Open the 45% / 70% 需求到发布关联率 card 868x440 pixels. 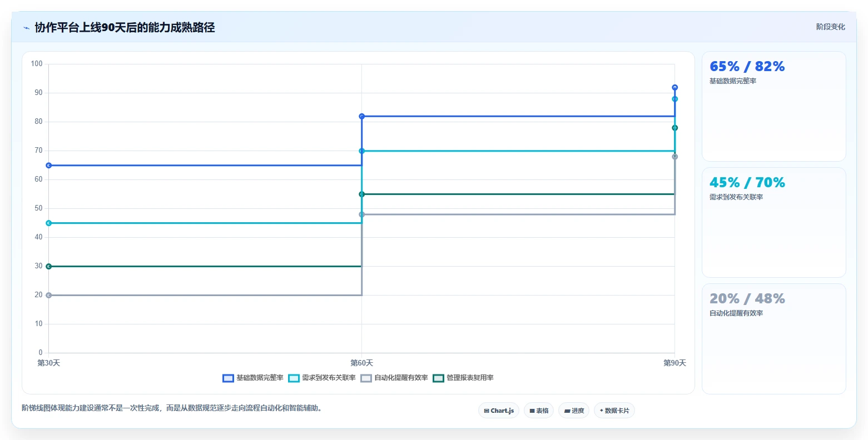773,222
